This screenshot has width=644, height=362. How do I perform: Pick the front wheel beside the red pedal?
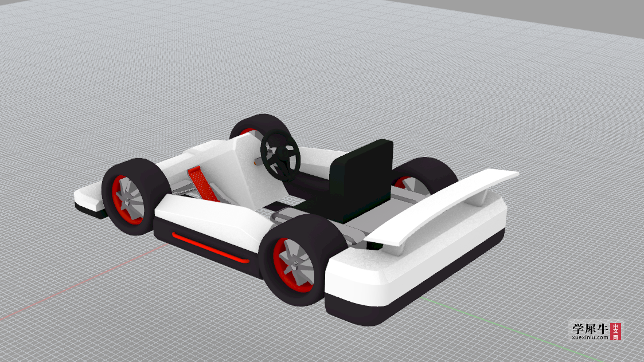click(136, 196)
